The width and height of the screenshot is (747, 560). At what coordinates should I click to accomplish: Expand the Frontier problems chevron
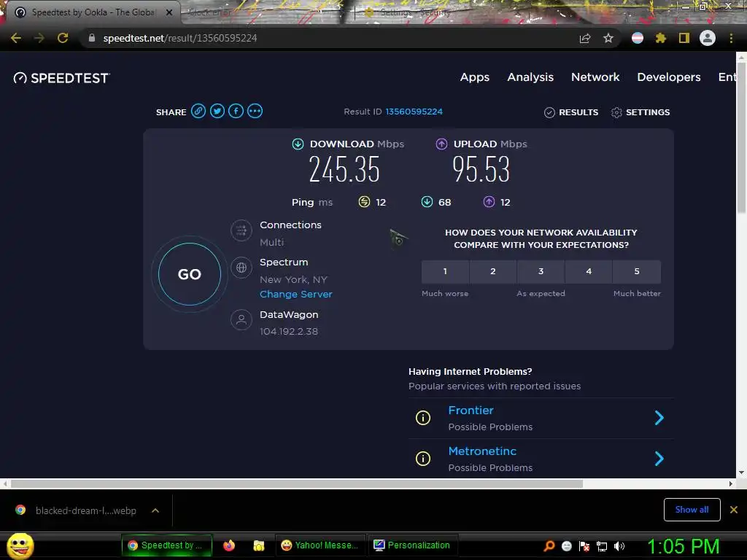(659, 418)
